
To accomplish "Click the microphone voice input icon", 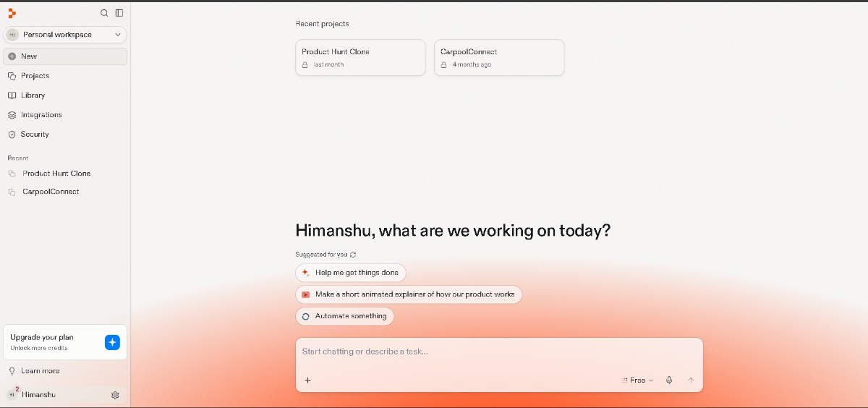I will click(669, 381).
